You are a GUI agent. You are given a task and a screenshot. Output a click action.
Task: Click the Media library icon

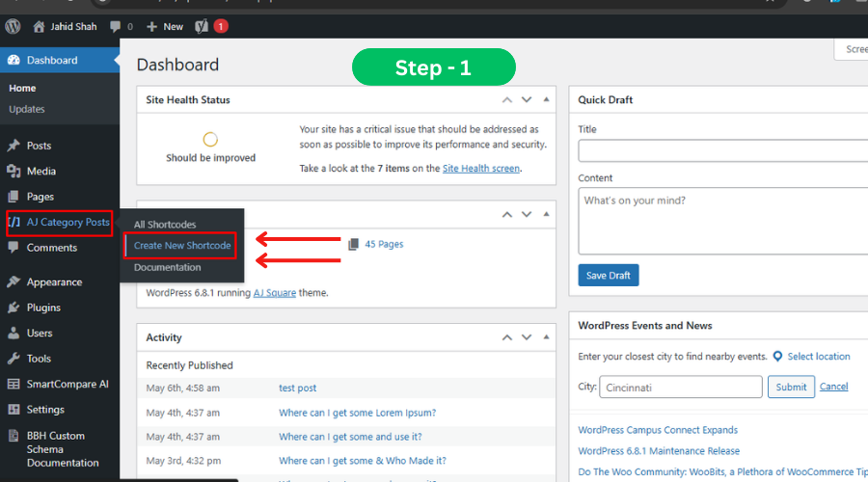14,171
